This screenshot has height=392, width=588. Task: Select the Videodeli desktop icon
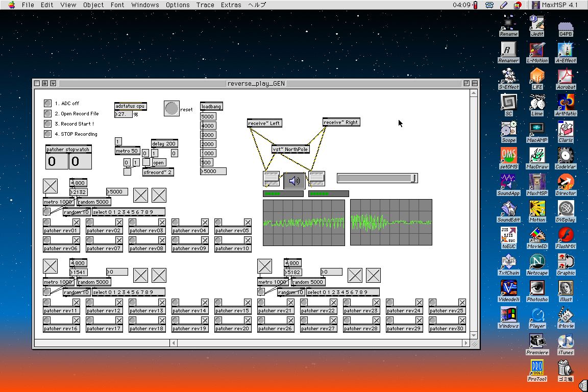click(x=508, y=291)
